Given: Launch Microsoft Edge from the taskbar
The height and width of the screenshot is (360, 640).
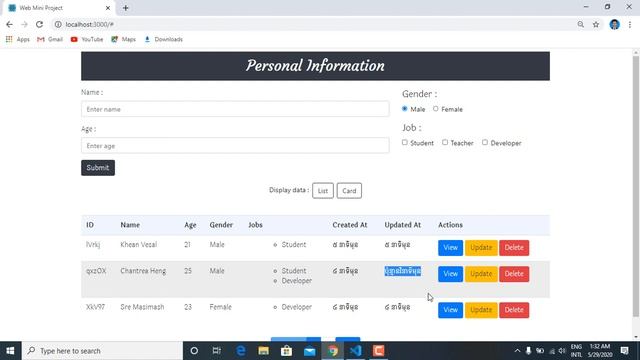Looking at the screenshot, I should pos(241,351).
